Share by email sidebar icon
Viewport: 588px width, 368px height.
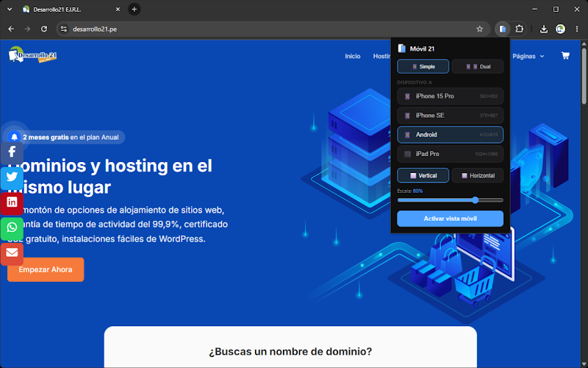click(12, 252)
